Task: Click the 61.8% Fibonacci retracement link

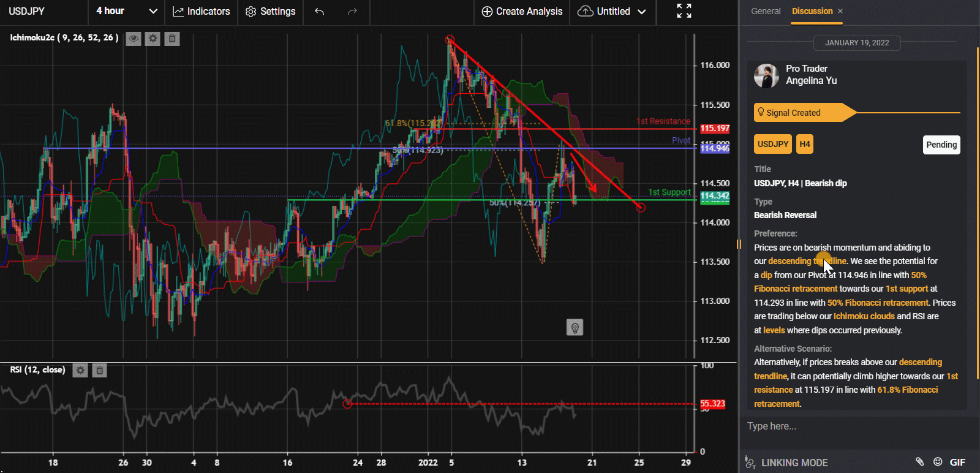Action: [x=845, y=396]
